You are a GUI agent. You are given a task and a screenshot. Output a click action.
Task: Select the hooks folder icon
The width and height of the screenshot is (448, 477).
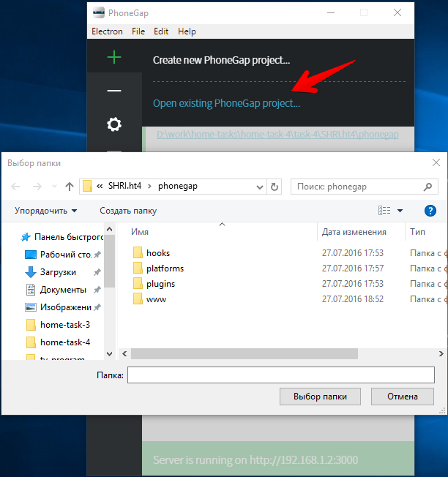coord(138,253)
